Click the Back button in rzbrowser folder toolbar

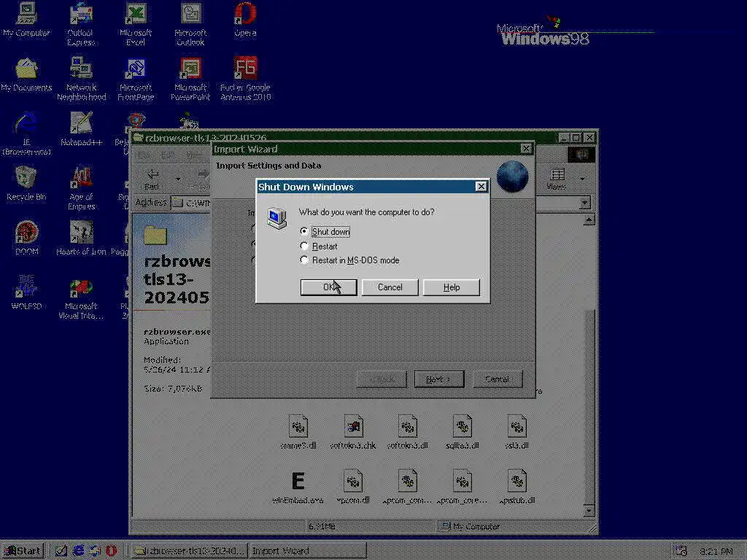tap(152, 179)
